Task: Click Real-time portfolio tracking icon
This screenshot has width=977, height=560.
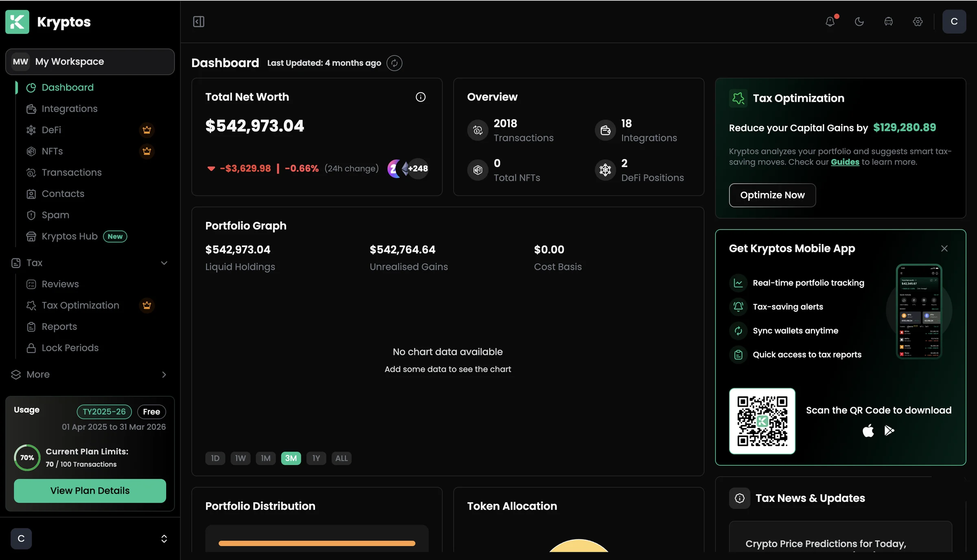Action: click(x=738, y=283)
